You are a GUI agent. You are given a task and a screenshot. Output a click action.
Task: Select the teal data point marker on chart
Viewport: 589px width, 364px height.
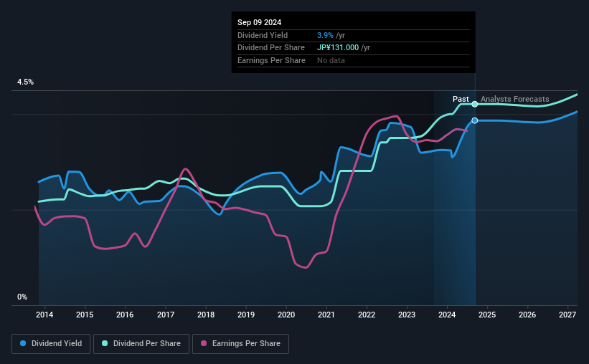(475, 104)
